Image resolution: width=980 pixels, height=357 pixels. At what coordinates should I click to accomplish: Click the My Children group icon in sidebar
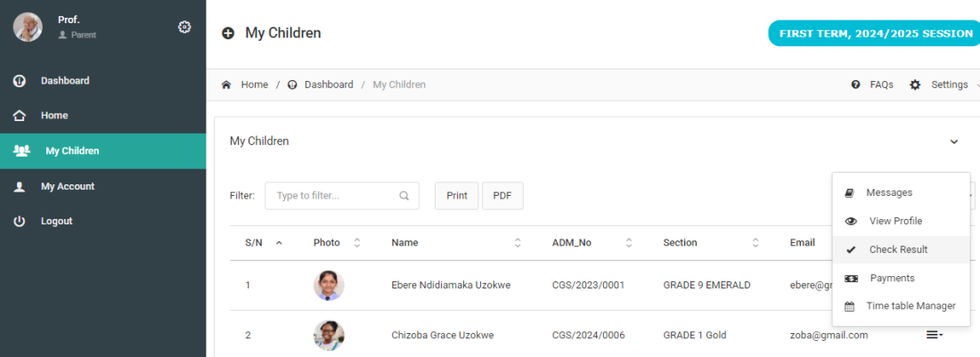click(x=22, y=151)
